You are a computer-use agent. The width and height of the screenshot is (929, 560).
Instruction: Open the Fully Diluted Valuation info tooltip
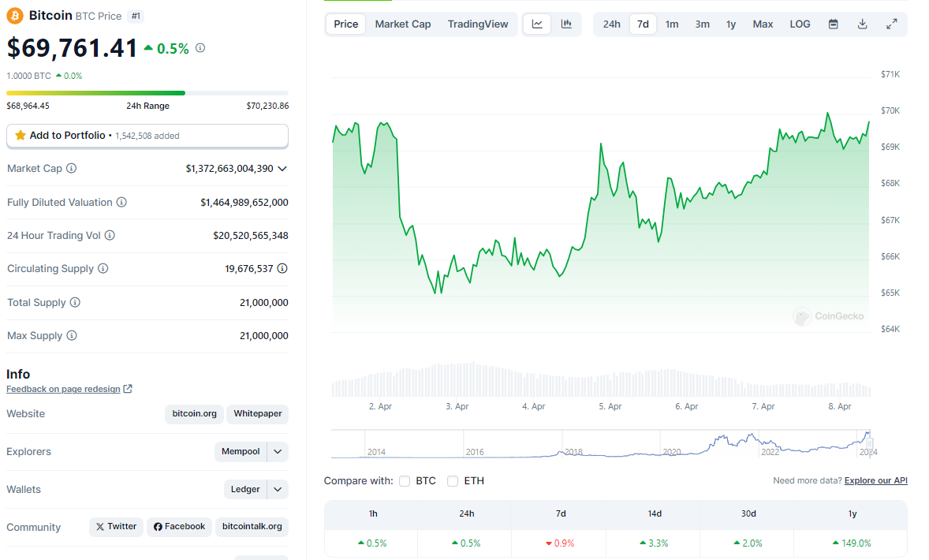click(121, 202)
